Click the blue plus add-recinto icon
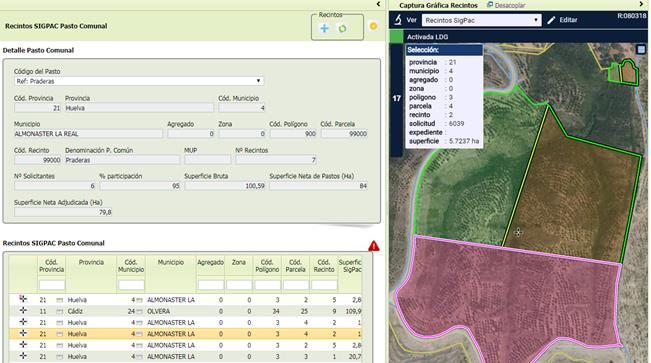Screen dimensions: 651x363 [325, 28]
